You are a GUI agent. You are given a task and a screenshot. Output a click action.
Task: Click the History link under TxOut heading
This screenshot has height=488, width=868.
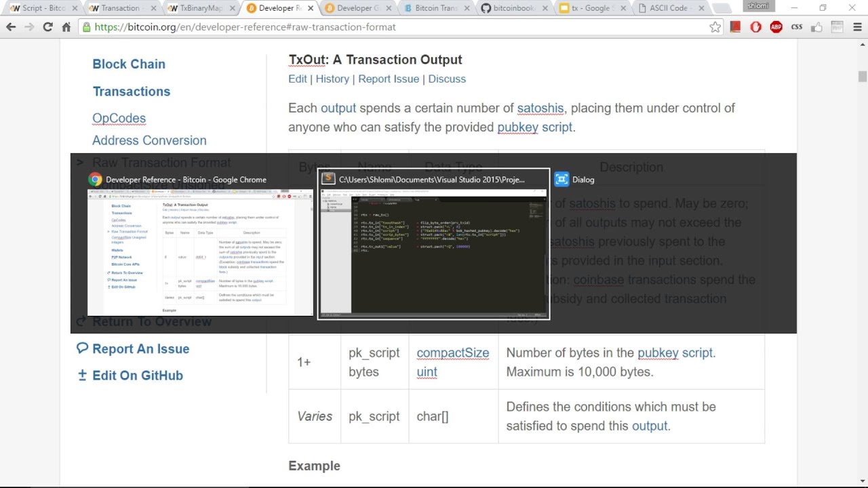pyautogui.click(x=332, y=79)
